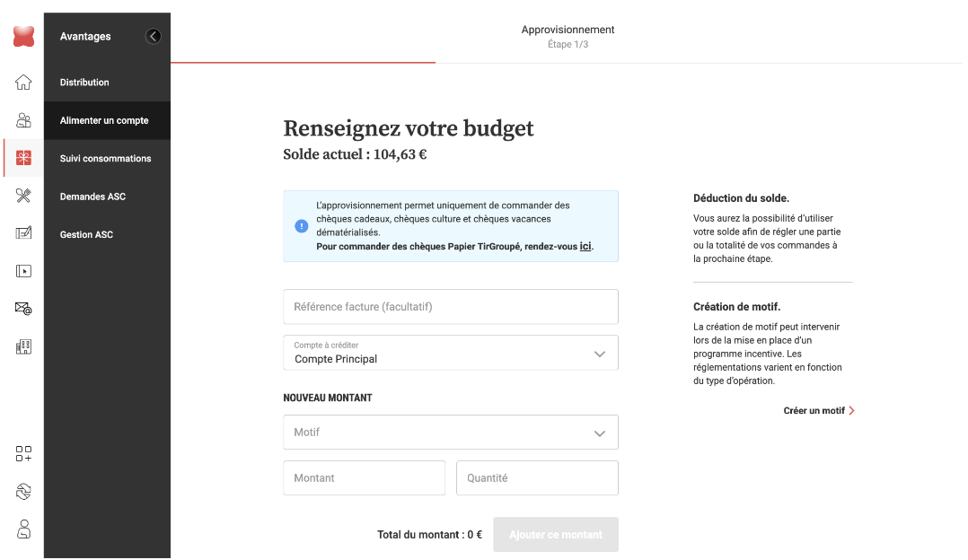The width and height of the screenshot is (968, 560).
Task: Click the Déduction du solde heading
Action: point(741,198)
